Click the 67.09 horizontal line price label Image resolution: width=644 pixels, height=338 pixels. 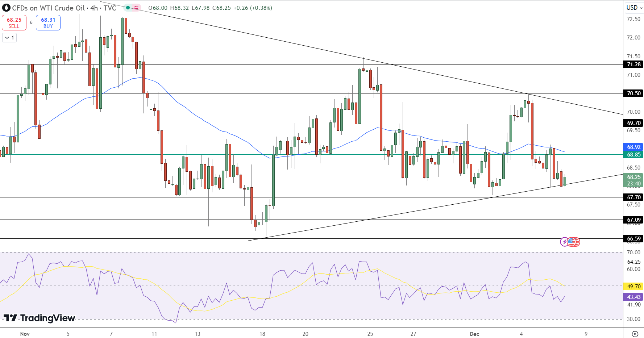[x=633, y=220]
